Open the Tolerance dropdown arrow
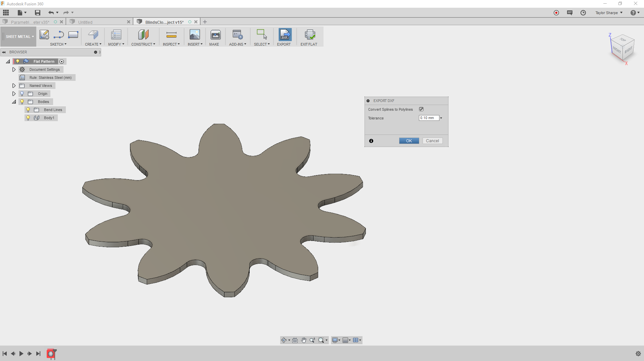The image size is (644, 361). [441, 118]
